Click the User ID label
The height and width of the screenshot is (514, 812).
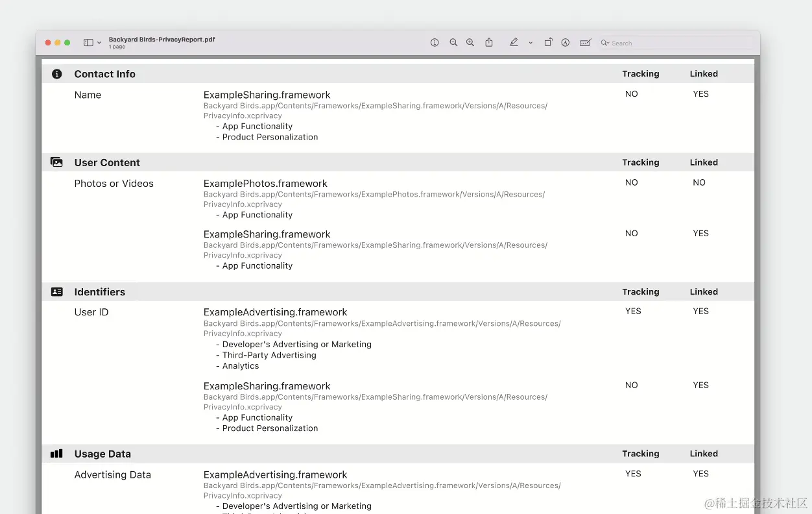(x=91, y=312)
